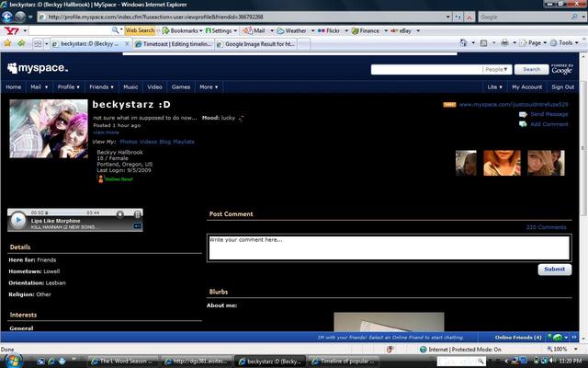Click the Refresh icon beside the address bar
The image size is (588, 368).
click(x=458, y=17)
